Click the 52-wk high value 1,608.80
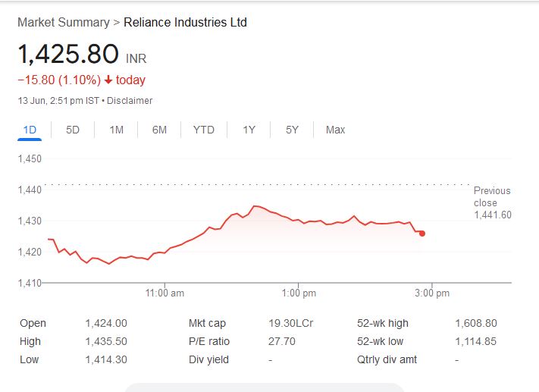 pos(476,323)
